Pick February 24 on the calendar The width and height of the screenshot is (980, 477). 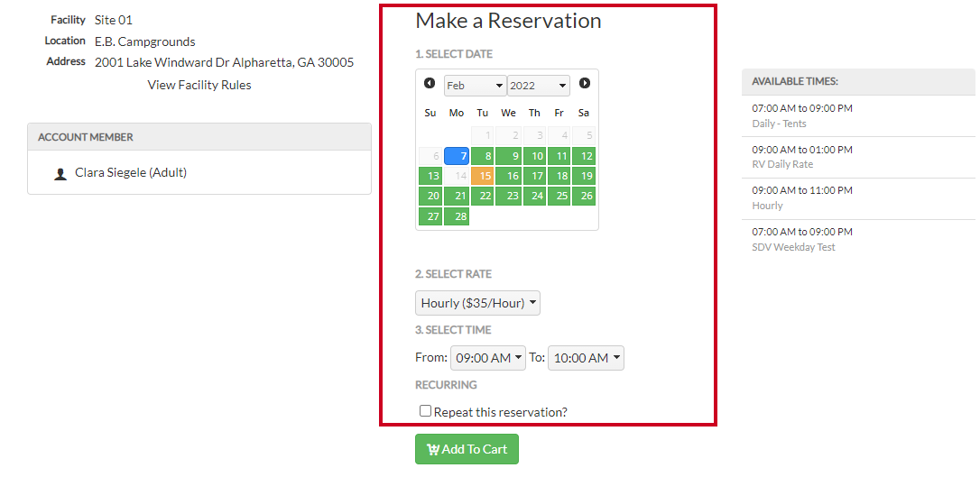534,196
